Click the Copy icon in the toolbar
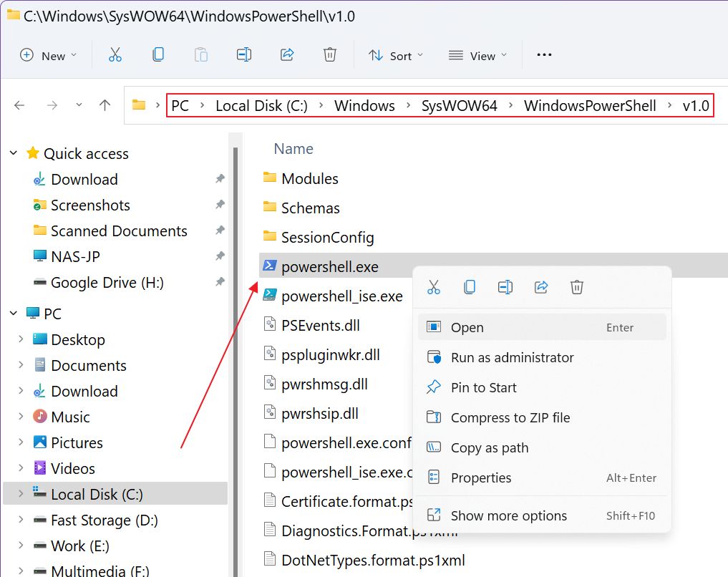The height and width of the screenshot is (577, 728). pos(157,55)
